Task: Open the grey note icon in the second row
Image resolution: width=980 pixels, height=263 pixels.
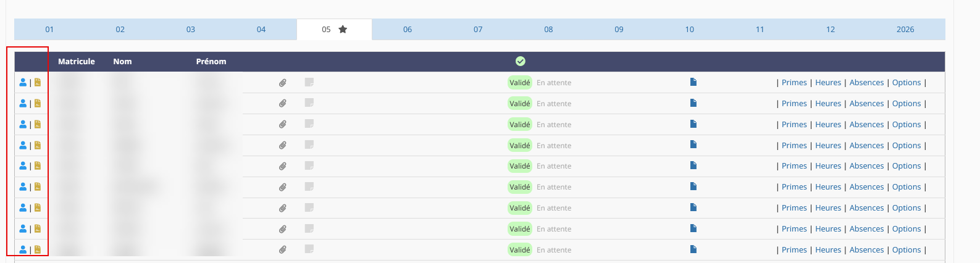Action: pos(309,102)
